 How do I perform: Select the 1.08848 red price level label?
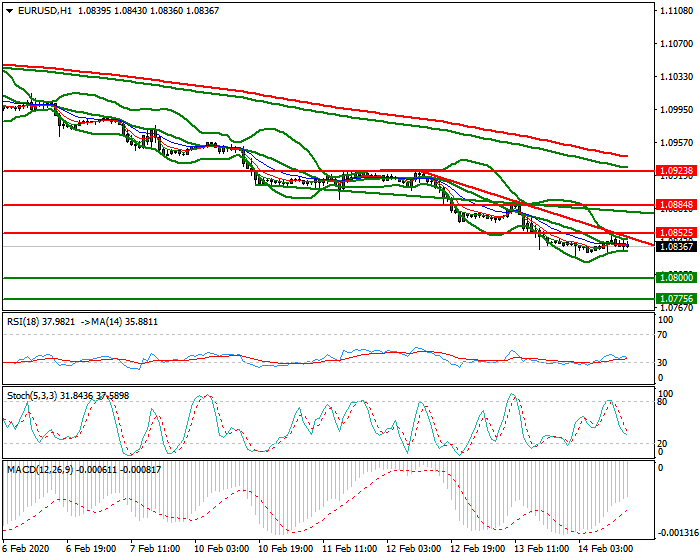tap(676, 205)
